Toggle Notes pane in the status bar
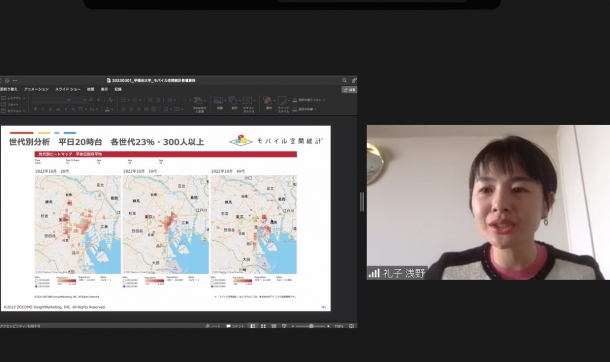The height and width of the screenshot is (362, 610). (213, 326)
